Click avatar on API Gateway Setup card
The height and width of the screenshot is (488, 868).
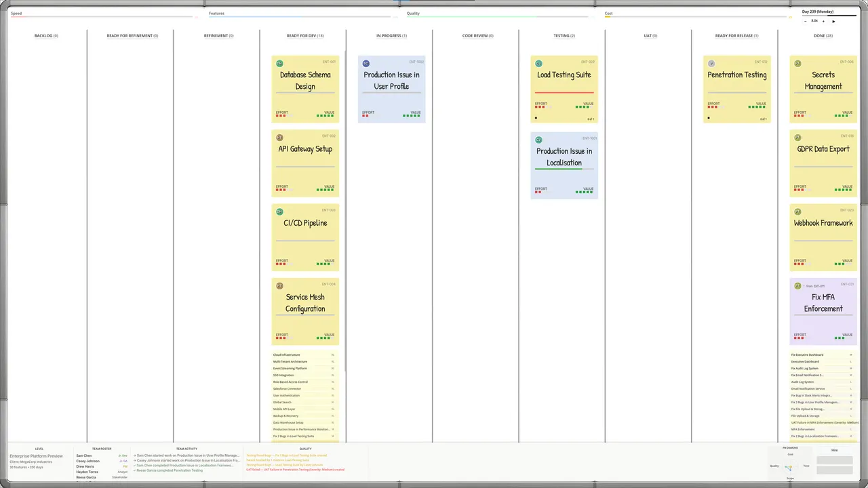pyautogui.click(x=279, y=138)
